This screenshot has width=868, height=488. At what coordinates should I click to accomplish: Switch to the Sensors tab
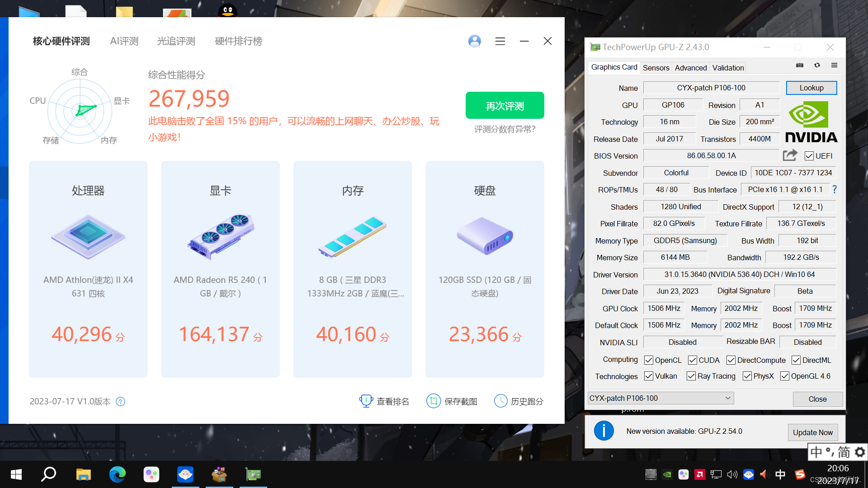coord(656,68)
